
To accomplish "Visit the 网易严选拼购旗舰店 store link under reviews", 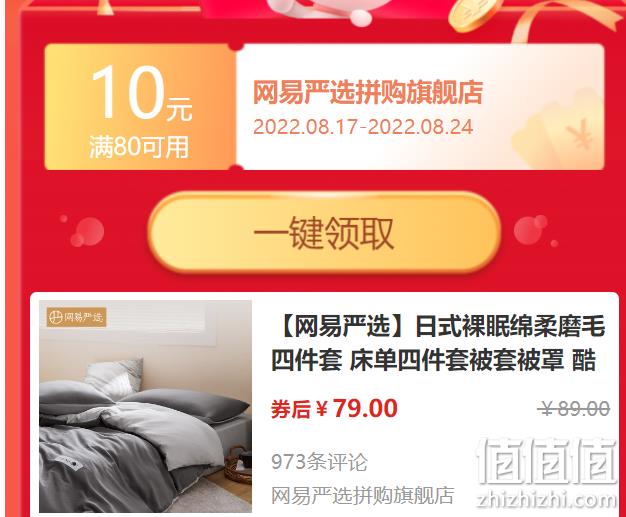I will pyautogui.click(x=363, y=496).
